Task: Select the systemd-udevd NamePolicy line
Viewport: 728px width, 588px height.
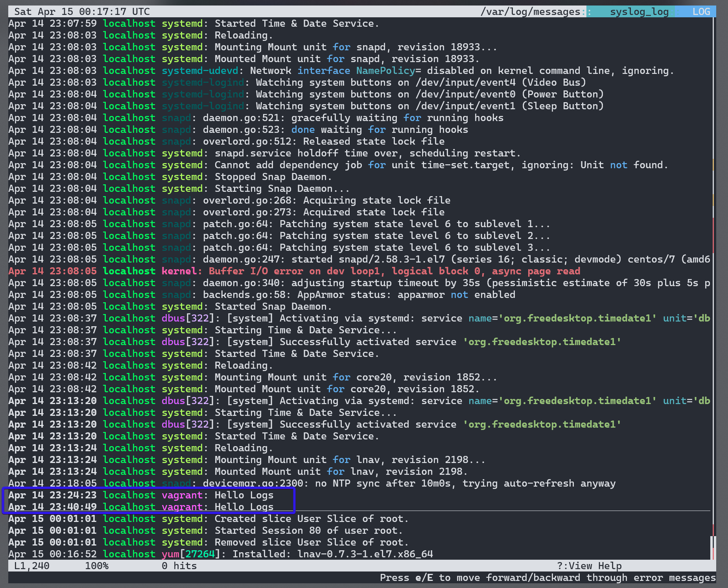Action: coord(341,71)
